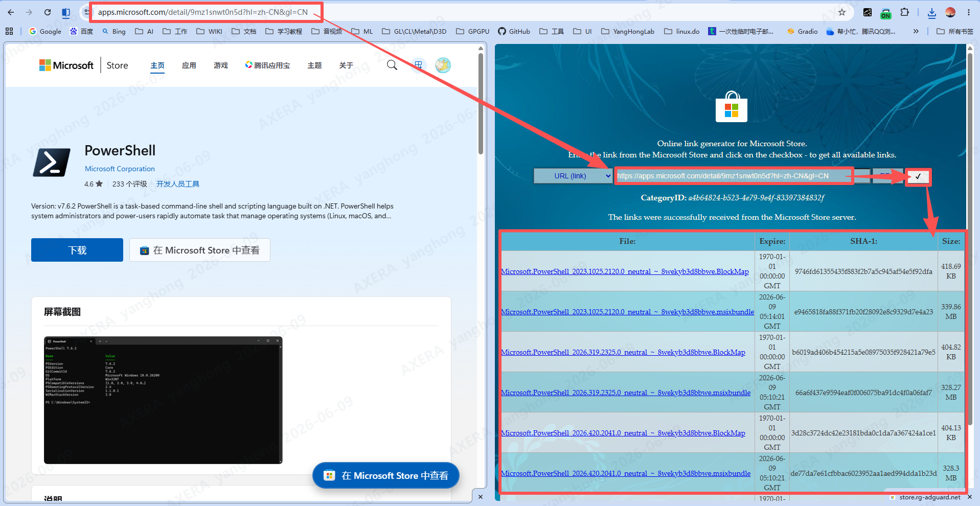The image size is (980, 506).
Task: Download PowerShell 2023.1025.2120.0 BlockMap file
Action: pos(625,271)
